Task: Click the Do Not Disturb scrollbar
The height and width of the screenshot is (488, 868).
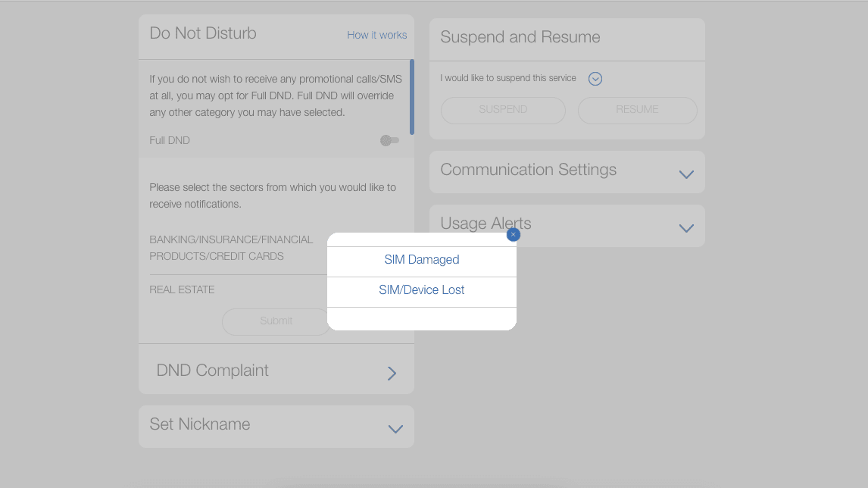Action: [x=412, y=97]
